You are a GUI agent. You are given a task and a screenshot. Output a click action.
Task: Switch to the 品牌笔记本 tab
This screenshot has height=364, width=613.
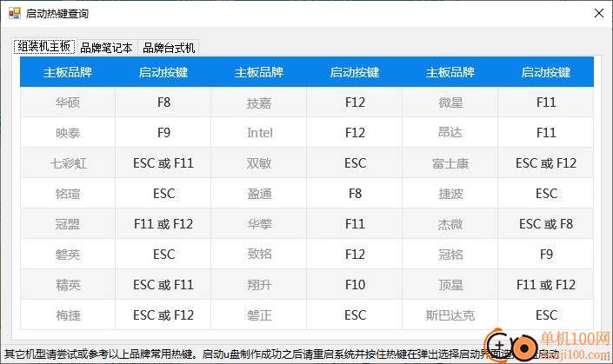[x=106, y=48]
